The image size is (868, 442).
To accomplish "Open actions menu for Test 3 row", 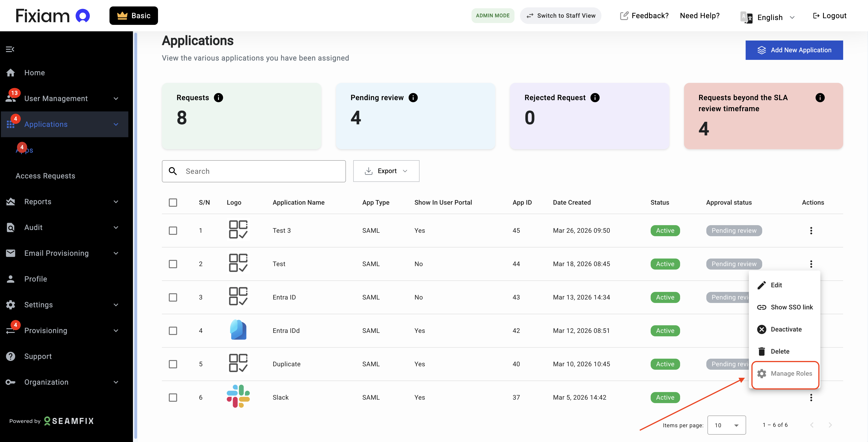I will pyautogui.click(x=811, y=231).
